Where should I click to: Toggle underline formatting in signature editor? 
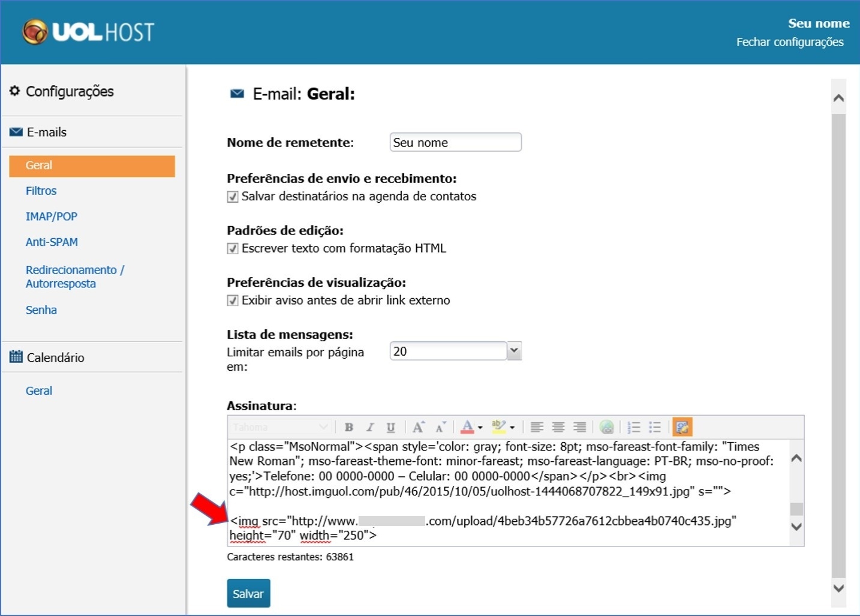(x=390, y=427)
